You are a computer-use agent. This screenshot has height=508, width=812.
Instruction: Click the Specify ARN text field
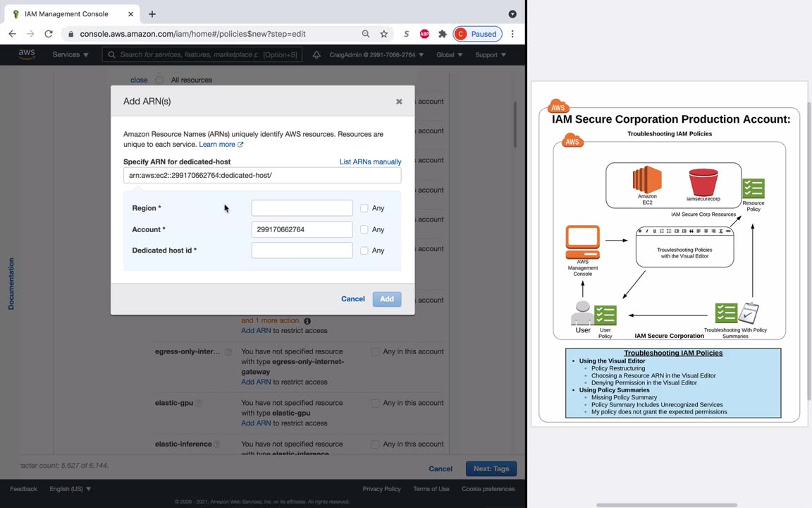tap(262, 175)
